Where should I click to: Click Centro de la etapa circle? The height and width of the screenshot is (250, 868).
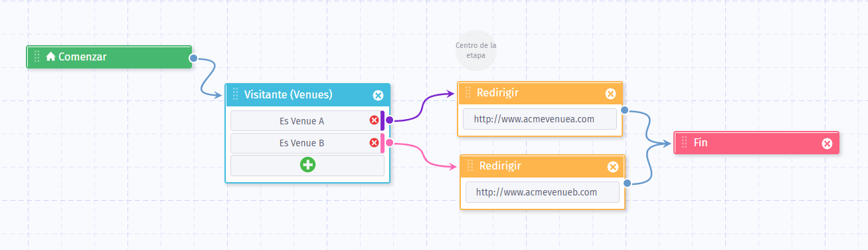(476, 51)
